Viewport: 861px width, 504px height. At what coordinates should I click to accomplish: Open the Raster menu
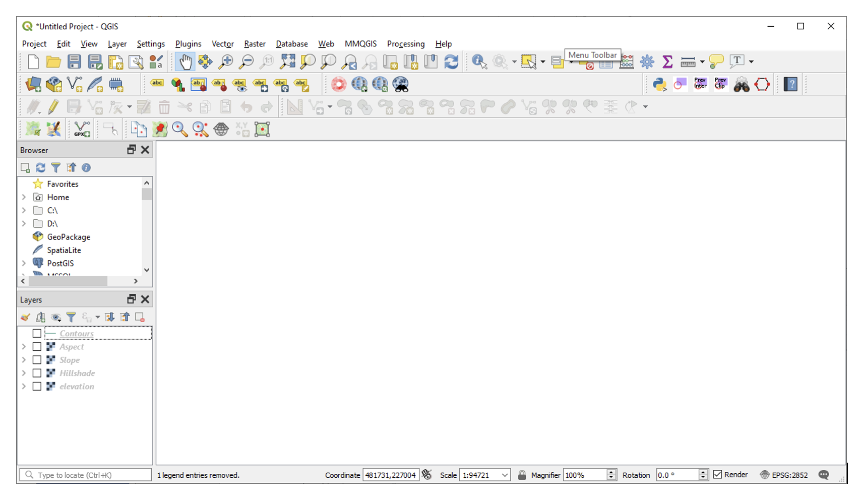click(x=255, y=44)
